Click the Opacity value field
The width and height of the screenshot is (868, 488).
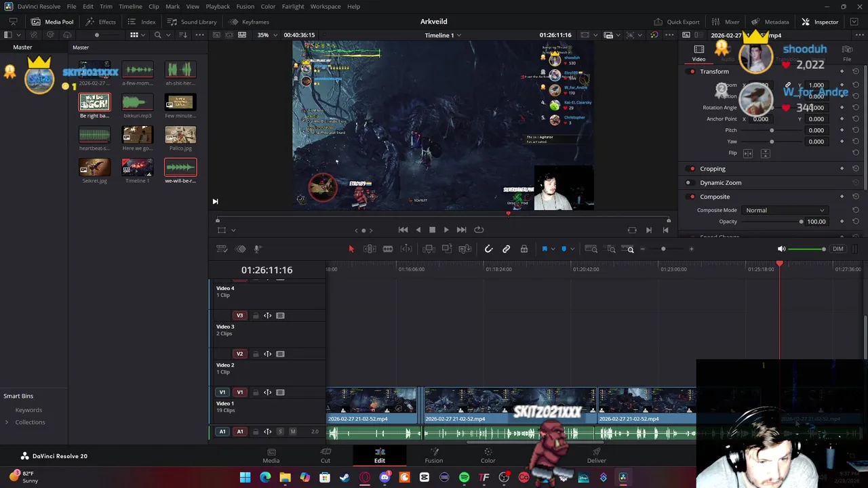tap(816, 222)
